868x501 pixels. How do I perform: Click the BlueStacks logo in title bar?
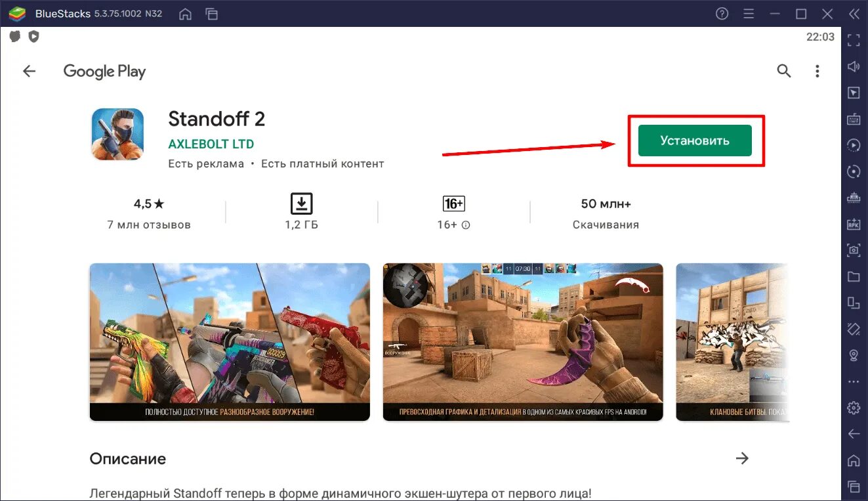pos(16,14)
